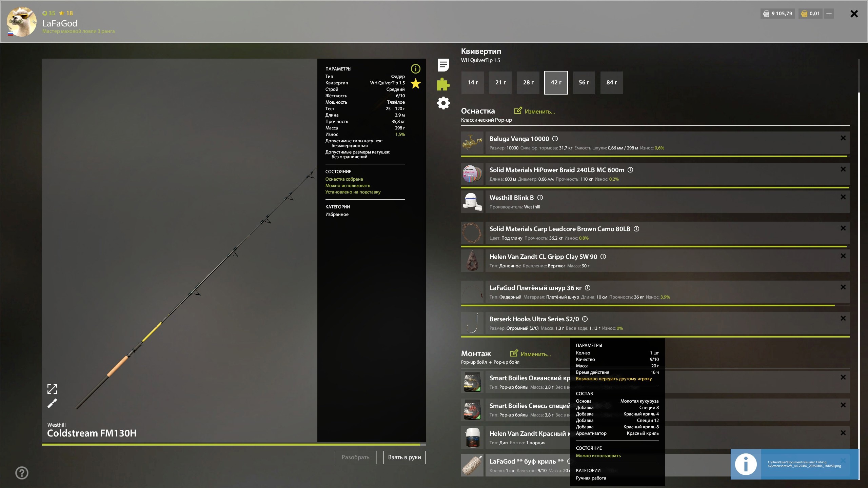Viewport: 868px width, 488px height.
Task: Select the Berserk Hooks Ultra Series title
Action: coord(534,319)
